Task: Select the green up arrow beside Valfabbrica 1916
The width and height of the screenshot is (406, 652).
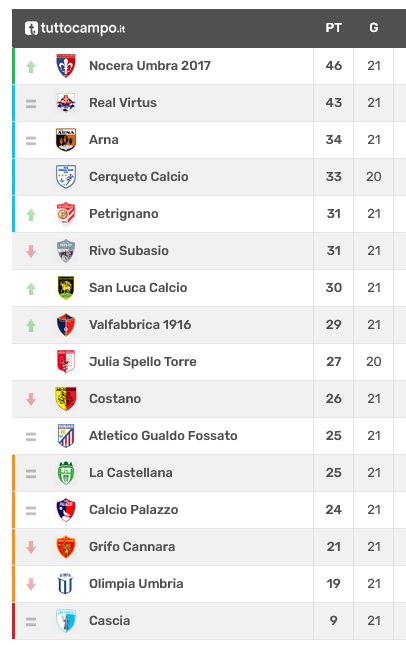Action: (x=31, y=325)
